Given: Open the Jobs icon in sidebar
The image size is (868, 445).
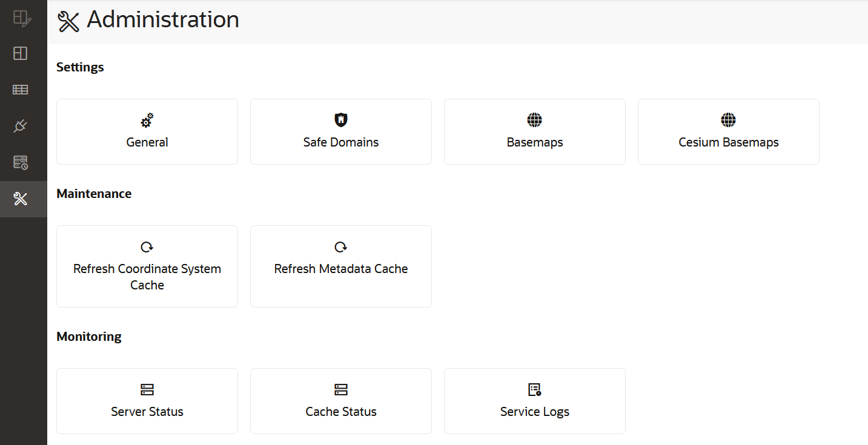Looking at the screenshot, I should (x=21, y=162).
